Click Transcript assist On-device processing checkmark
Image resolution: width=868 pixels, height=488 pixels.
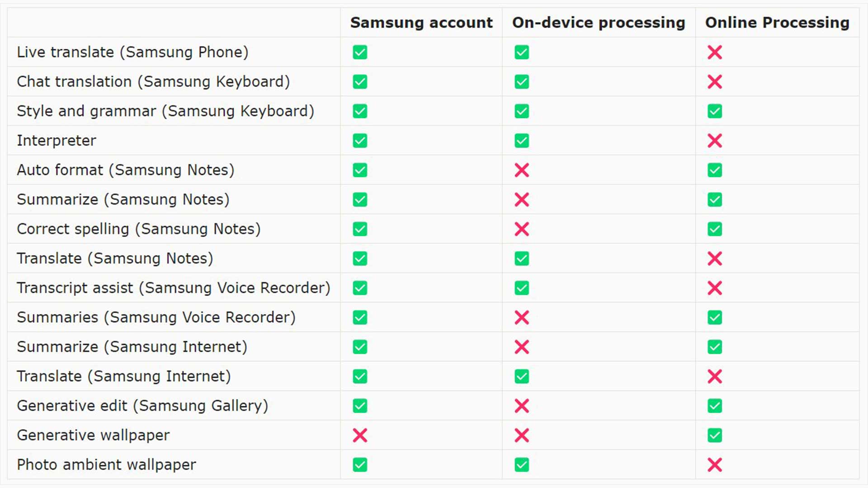[x=521, y=288]
